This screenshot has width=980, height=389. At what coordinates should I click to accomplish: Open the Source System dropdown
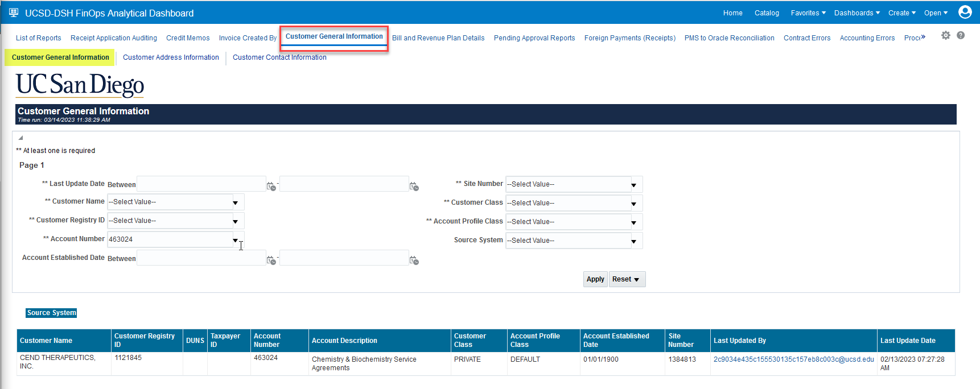(x=633, y=241)
